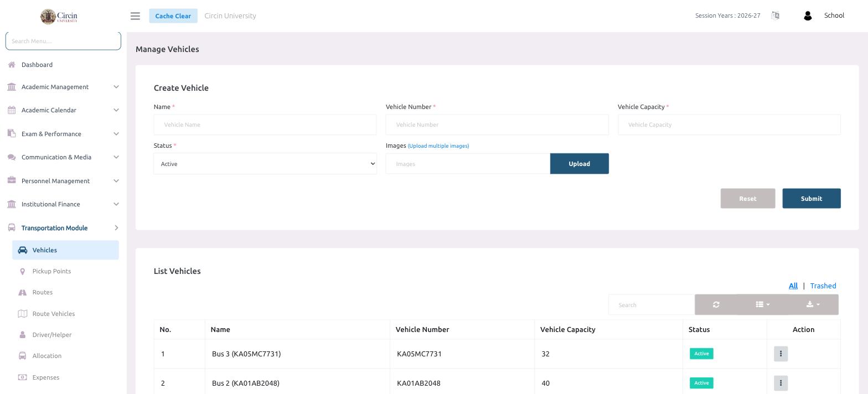Focus the vehicles table Search box
Screen dimensions: 868x394
pyautogui.click(x=652, y=305)
